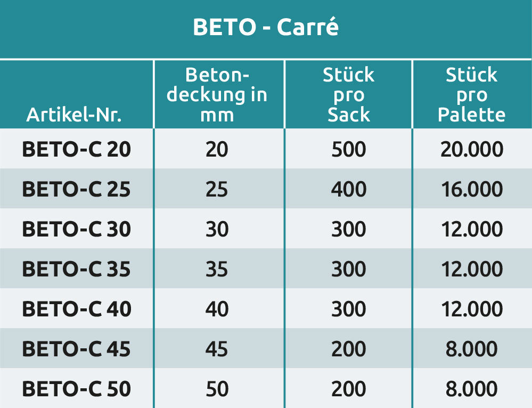Select the Artikel-Nr. column header

pyautogui.click(x=74, y=115)
